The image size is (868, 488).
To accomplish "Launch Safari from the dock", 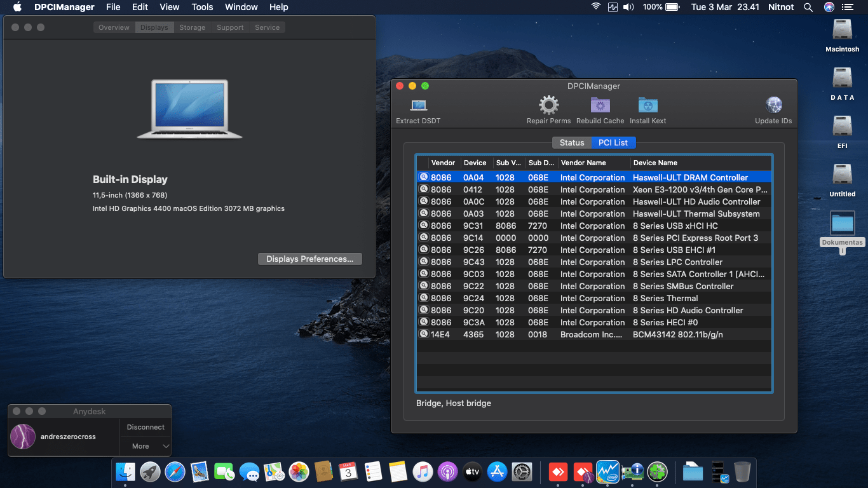I will (175, 471).
